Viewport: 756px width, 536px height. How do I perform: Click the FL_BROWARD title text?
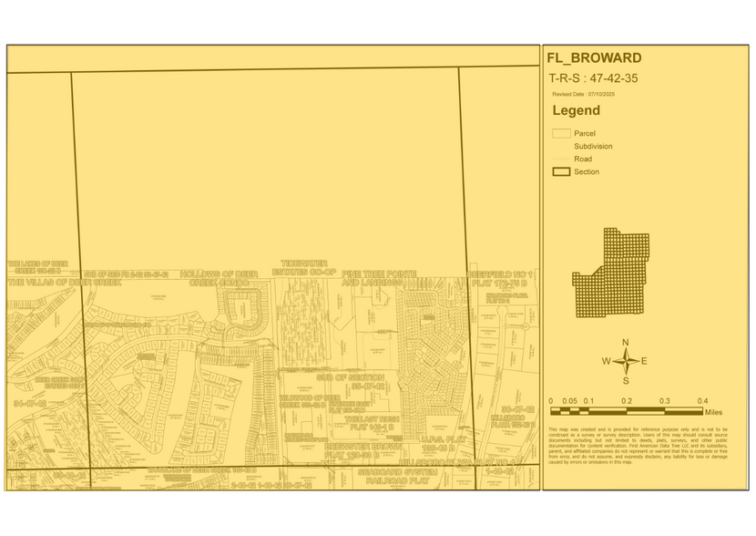click(x=593, y=58)
